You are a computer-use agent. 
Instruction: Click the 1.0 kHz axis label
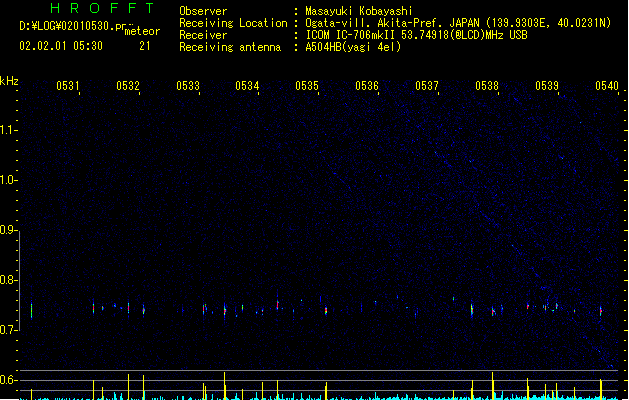[x=8, y=180]
